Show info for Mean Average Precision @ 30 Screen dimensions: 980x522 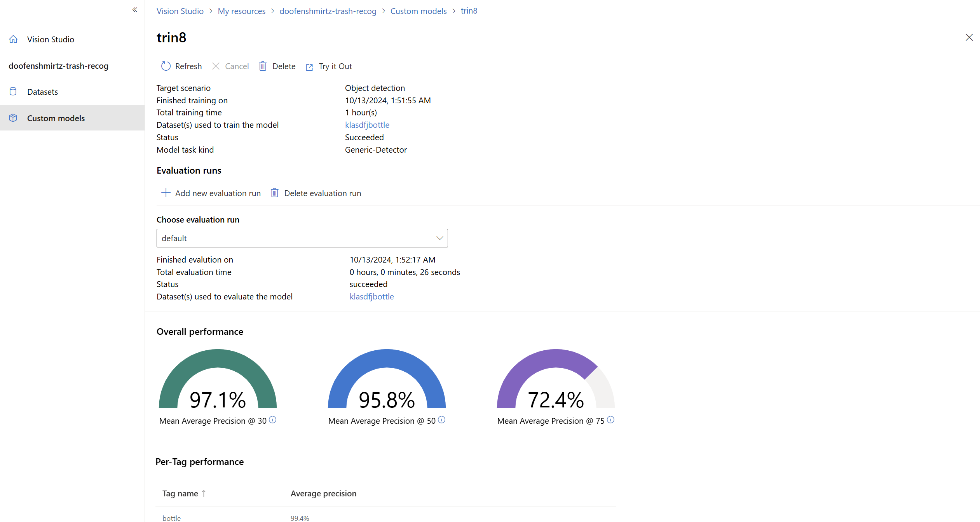point(273,420)
